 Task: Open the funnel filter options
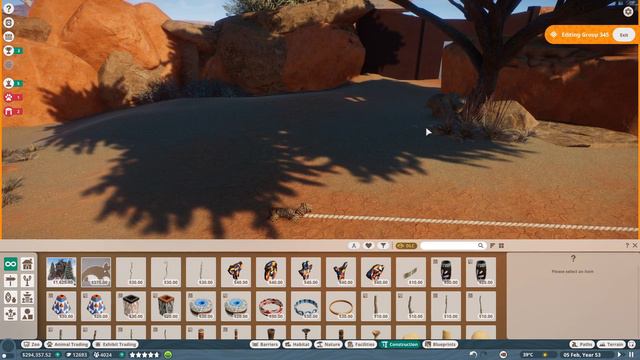tap(383, 245)
